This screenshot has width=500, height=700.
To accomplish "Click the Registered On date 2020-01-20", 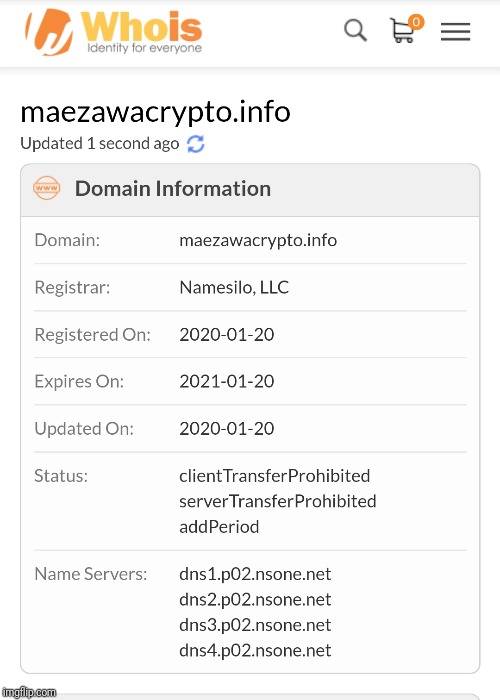I will (227, 334).
